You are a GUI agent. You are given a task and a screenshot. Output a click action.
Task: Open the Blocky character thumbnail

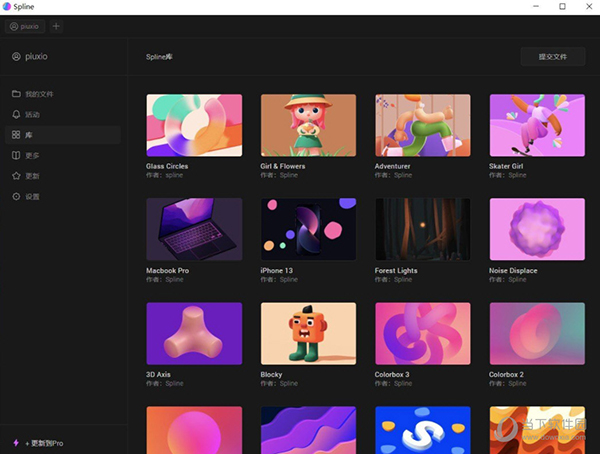tap(308, 333)
